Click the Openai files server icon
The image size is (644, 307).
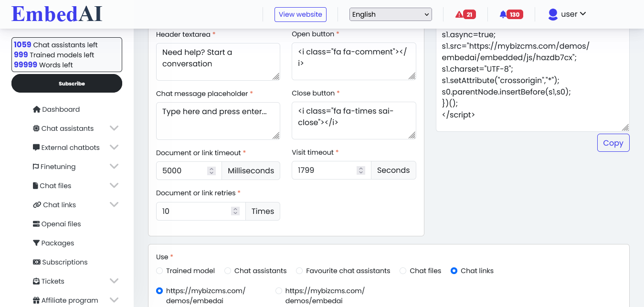pos(36,224)
